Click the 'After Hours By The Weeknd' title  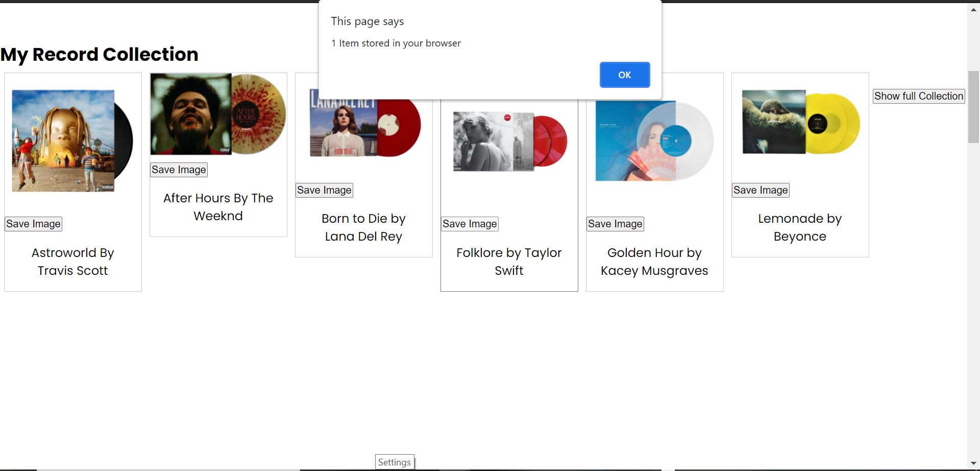[x=218, y=207]
